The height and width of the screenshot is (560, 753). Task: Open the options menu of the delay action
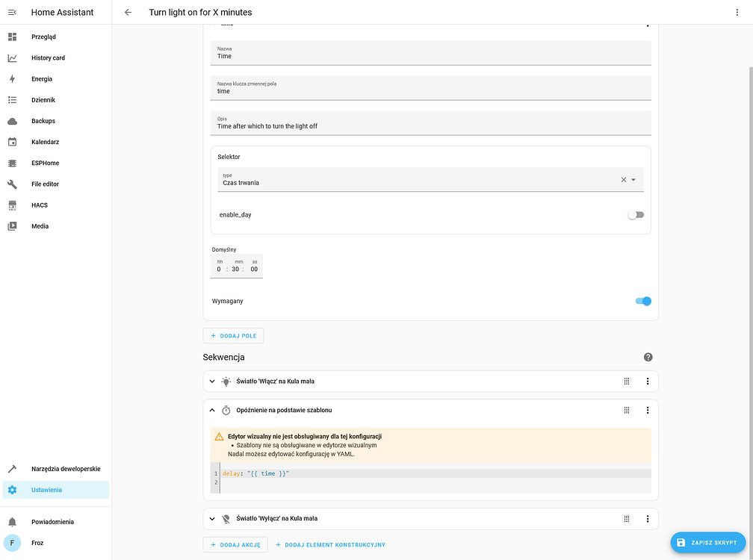pyautogui.click(x=648, y=410)
